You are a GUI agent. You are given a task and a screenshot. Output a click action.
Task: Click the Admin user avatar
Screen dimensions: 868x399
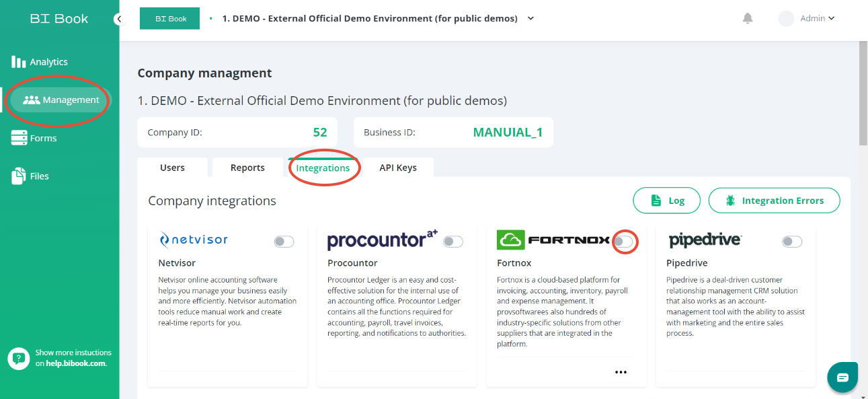[x=786, y=19]
